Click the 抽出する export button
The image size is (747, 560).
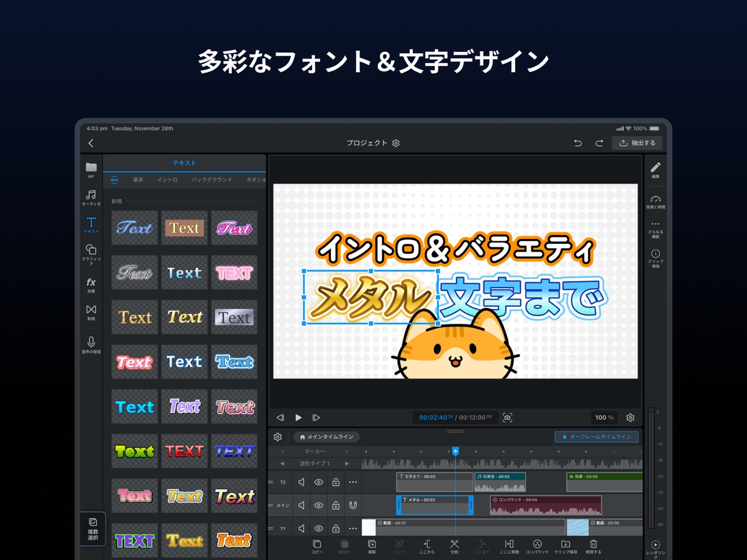[637, 143]
